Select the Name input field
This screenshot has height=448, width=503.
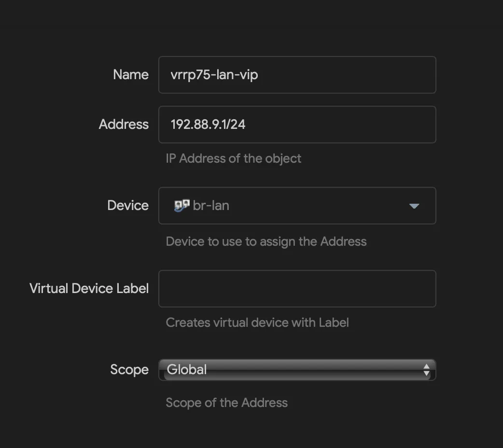[x=297, y=75]
